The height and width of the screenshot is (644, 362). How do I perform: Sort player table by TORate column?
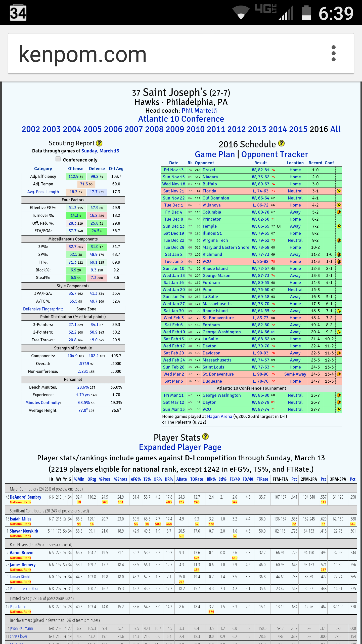(197, 479)
